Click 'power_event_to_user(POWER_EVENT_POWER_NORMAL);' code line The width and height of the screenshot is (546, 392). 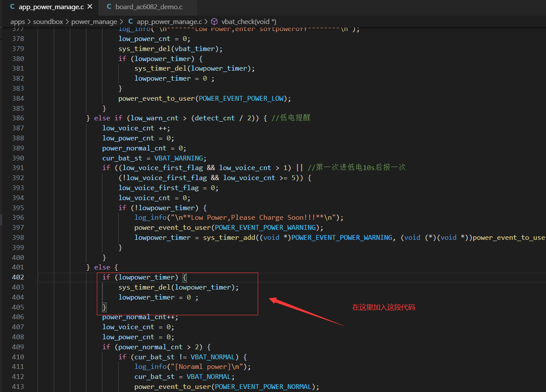point(227,387)
